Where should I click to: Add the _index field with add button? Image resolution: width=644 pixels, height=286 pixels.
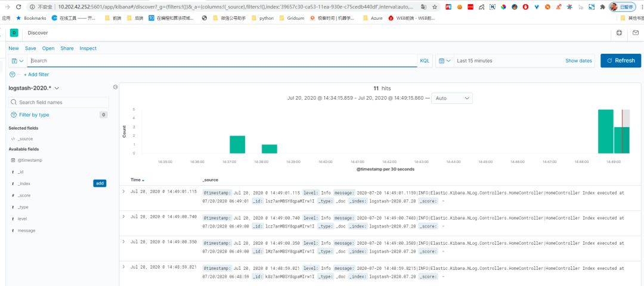pyautogui.click(x=100, y=183)
